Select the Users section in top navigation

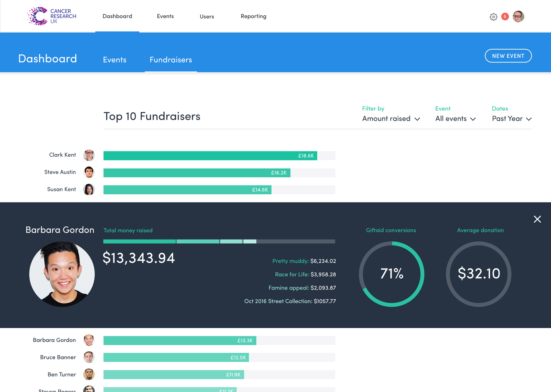click(207, 16)
